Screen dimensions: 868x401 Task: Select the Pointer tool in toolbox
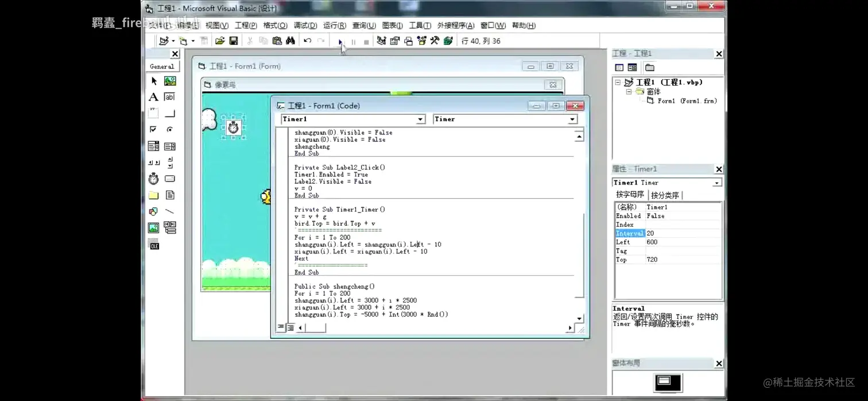154,81
